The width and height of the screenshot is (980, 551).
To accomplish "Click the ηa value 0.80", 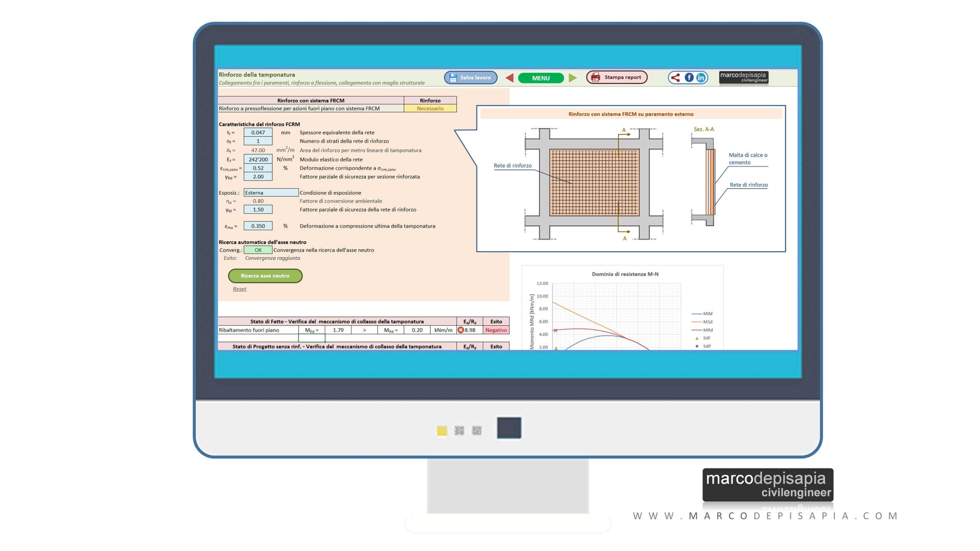I will click(258, 201).
